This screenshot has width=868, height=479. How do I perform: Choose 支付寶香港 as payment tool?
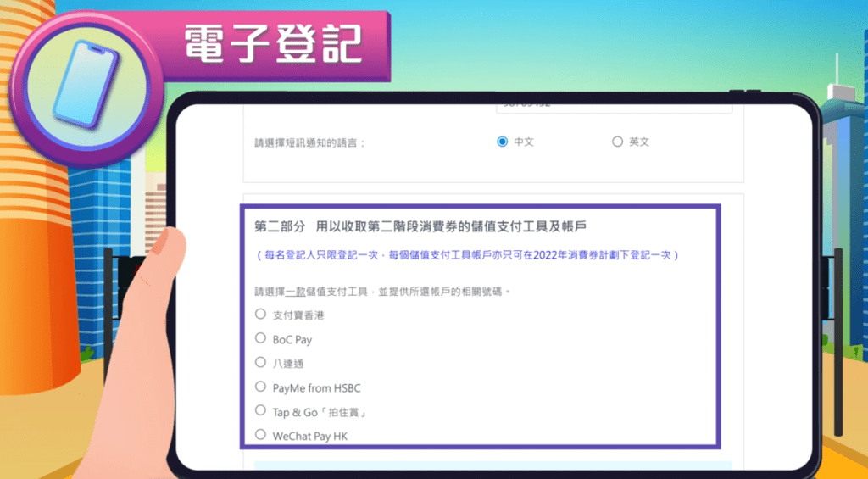point(260,314)
